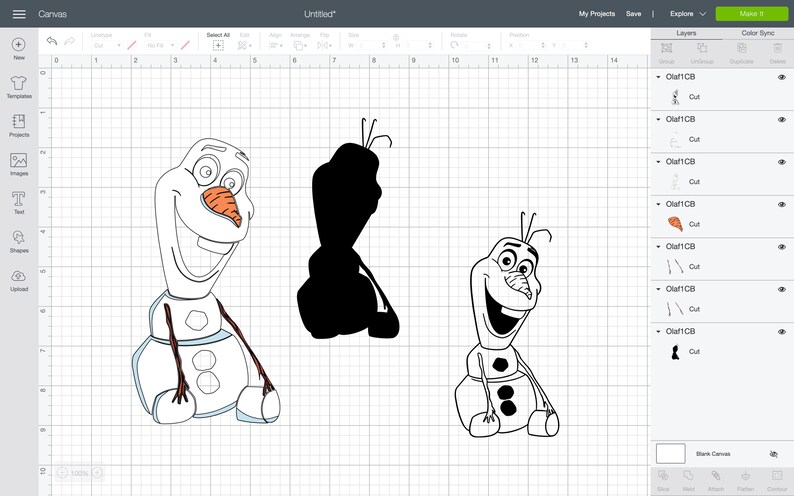Click the My Projects link
The width and height of the screenshot is (794, 496).
[597, 14]
